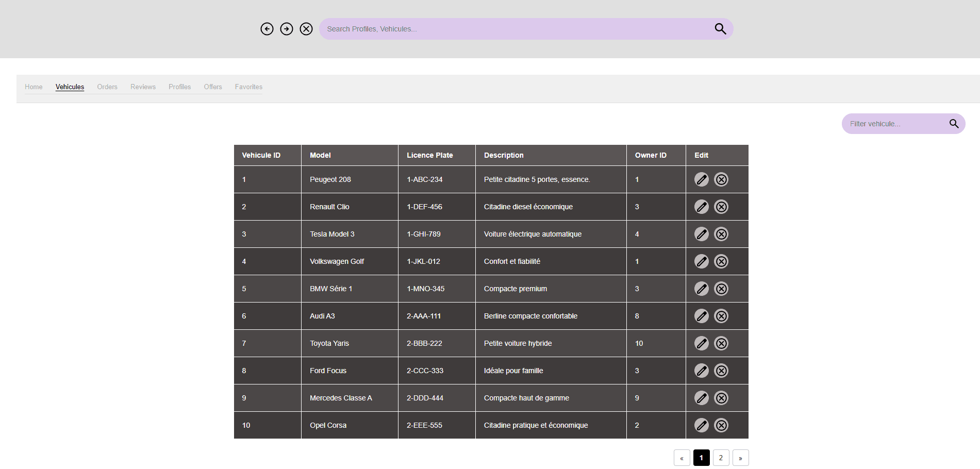Click the back arrow navigation icon
The height and width of the screenshot is (469, 980).
point(267,29)
